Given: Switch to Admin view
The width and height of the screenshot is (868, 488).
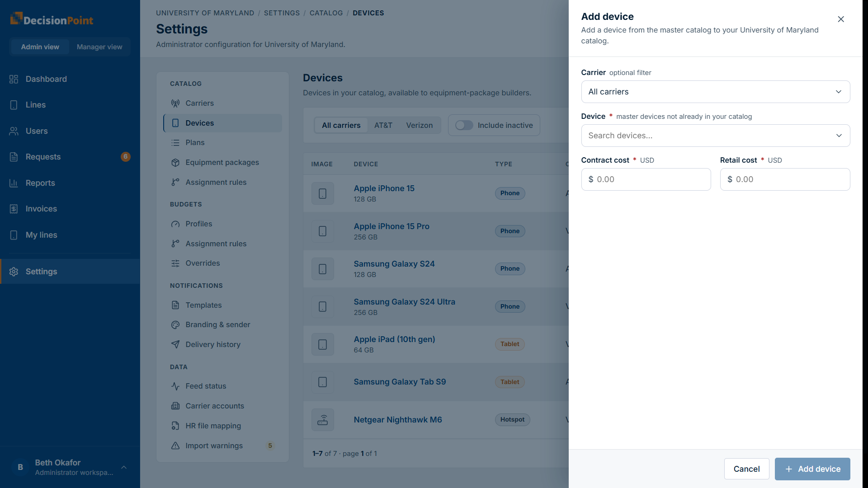Looking at the screenshot, I should 40,47.
